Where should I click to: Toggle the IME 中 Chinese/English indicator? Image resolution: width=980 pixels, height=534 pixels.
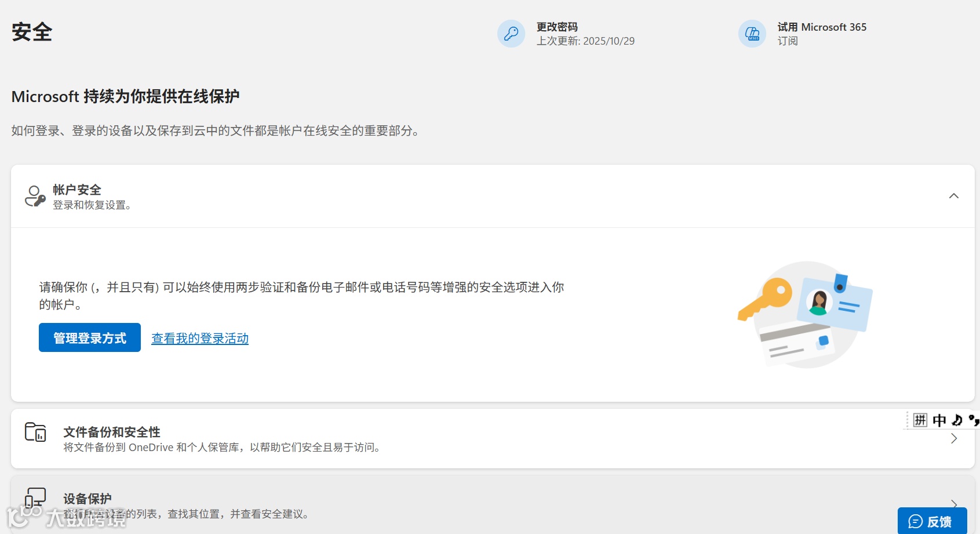coord(939,420)
